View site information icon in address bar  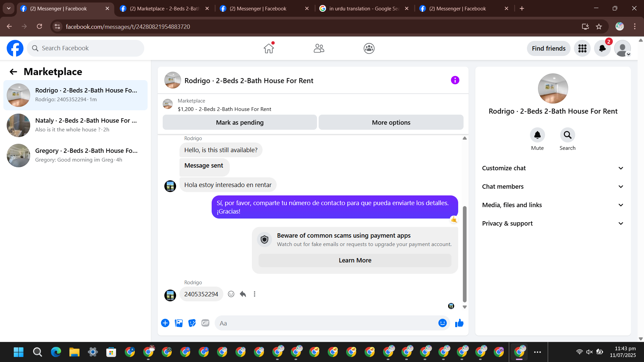[57, 26]
